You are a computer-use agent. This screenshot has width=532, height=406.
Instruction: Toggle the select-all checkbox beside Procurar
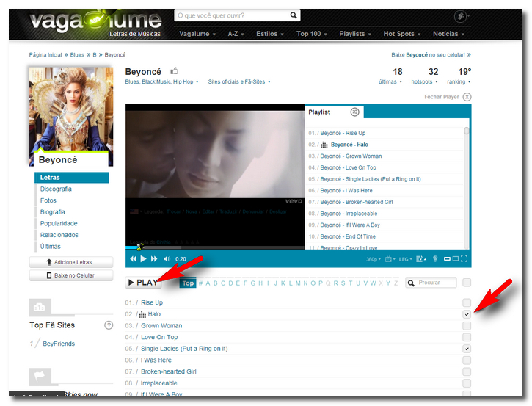click(x=467, y=283)
